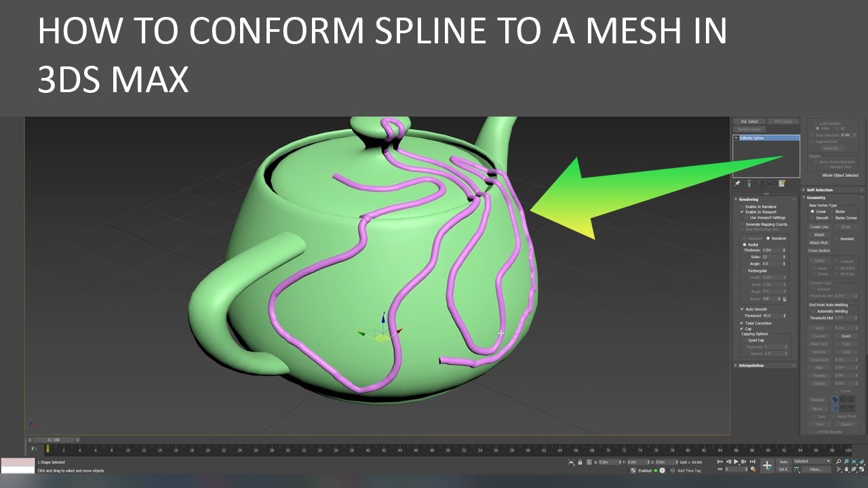Click Zoom All navigation icon
Screen dimensions: 868x488
(846, 462)
